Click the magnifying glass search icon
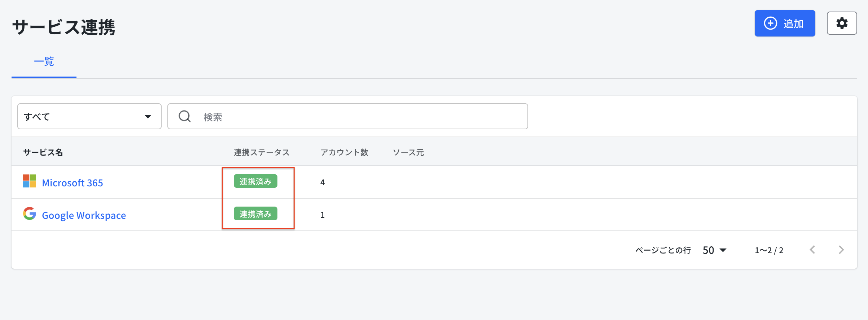 coord(185,116)
